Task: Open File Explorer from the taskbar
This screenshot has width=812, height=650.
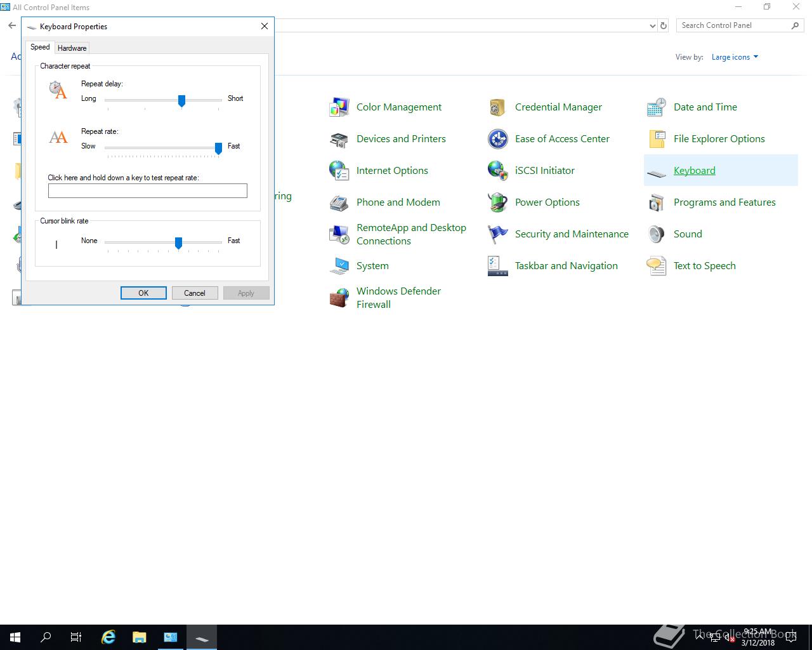Action: (x=140, y=637)
